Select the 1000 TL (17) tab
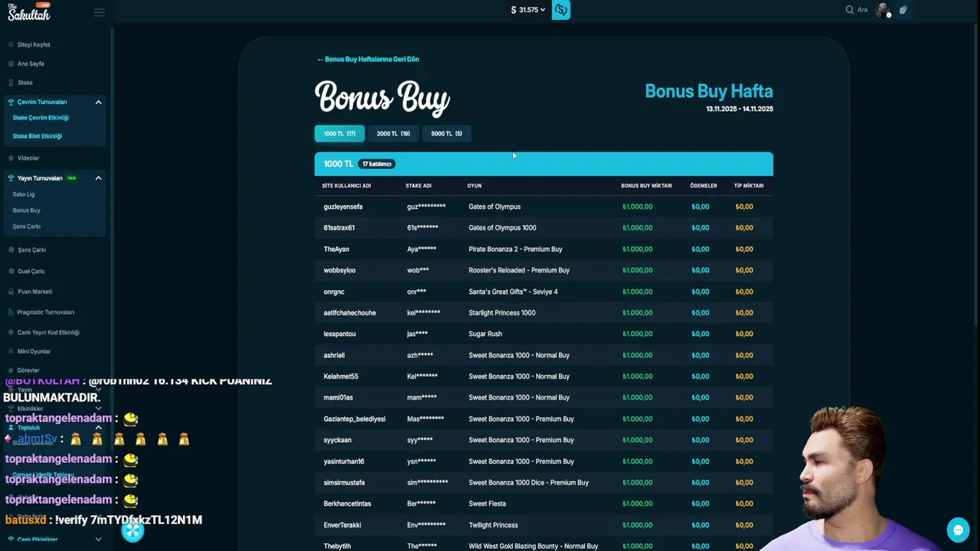This screenshot has height=551, width=980. pyautogui.click(x=339, y=134)
